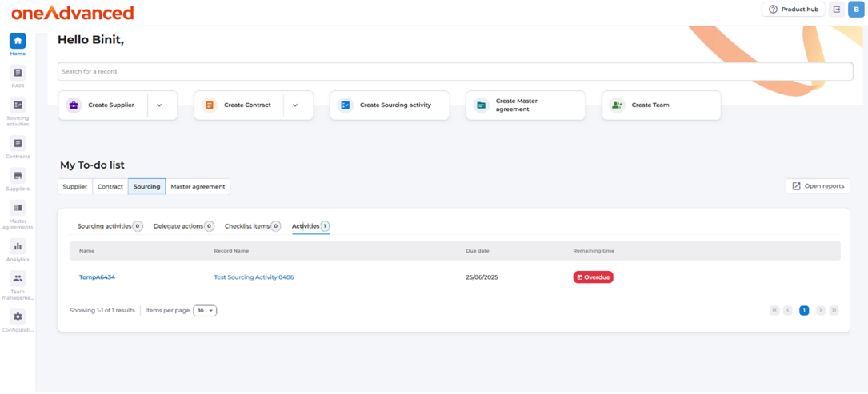The image size is (868, 394).
Task: Open the PA23 sidebar icon
Action: pyautogui.click(x=18, y=73)
